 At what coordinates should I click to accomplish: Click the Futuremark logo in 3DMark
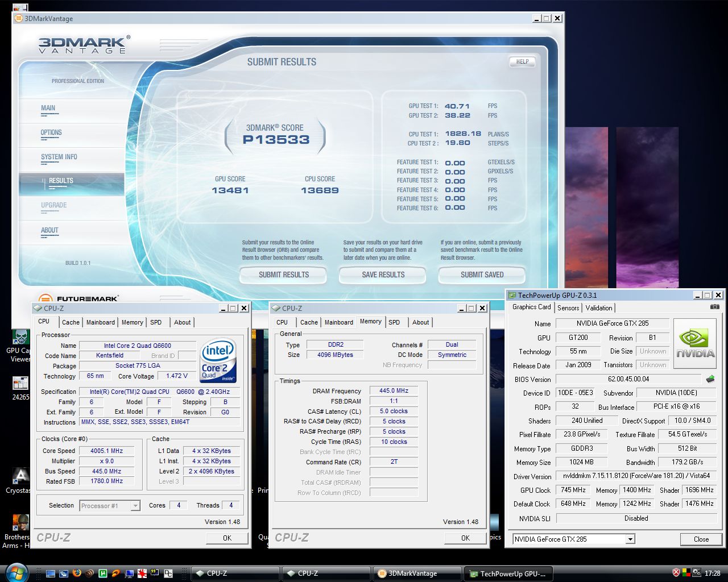click(78, 298)
